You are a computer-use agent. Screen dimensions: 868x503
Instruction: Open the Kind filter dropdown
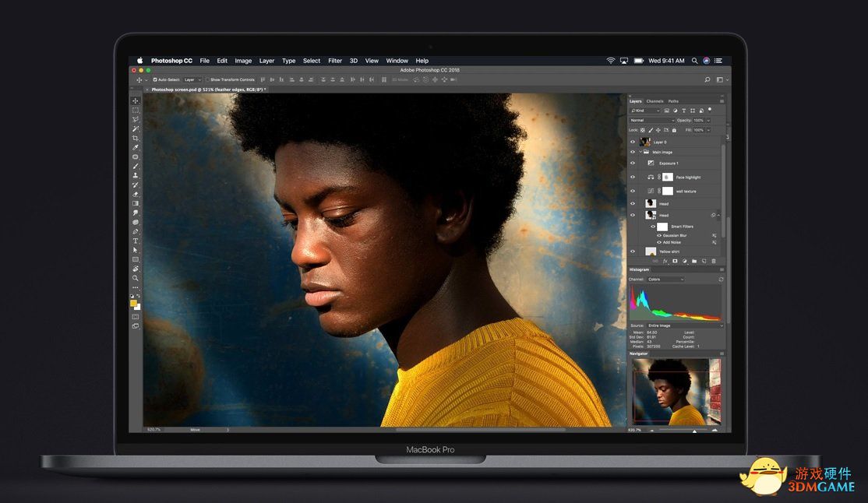tap(645, 111)
